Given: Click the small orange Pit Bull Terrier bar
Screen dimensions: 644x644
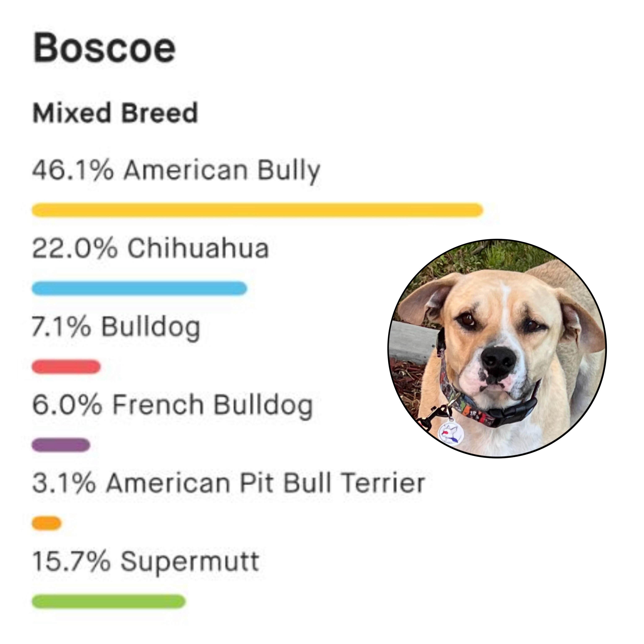Looking at the screenshot, I should (x=47, y=523).
